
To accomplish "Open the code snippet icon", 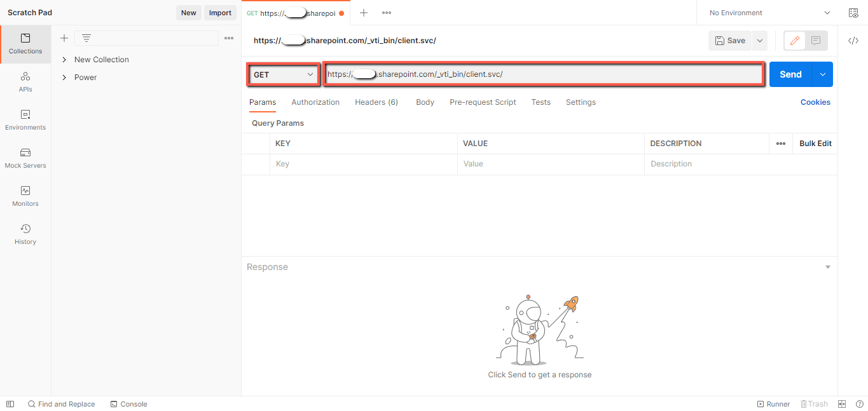I will click(x=853, y=41).
